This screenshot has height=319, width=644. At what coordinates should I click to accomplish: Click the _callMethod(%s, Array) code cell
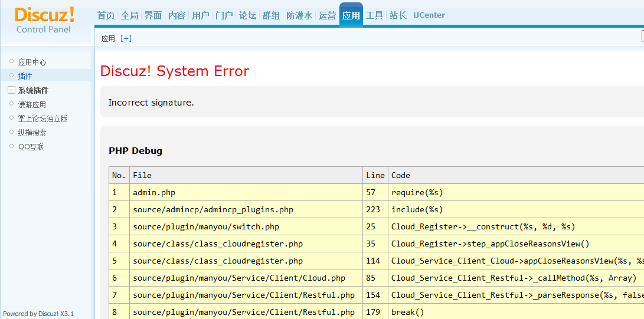(x=516, y=278)
